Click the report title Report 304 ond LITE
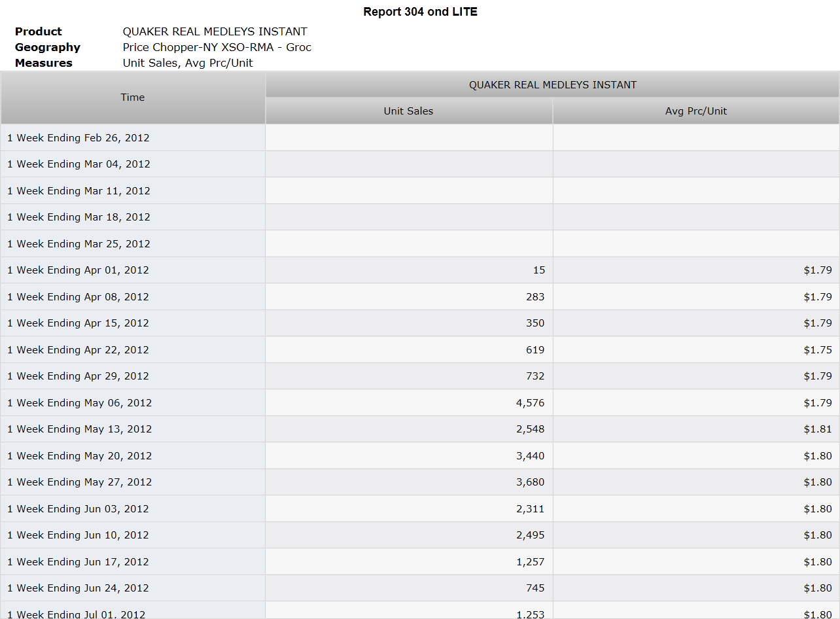Screen dimensions: 840x619 [x=421, y=12]
